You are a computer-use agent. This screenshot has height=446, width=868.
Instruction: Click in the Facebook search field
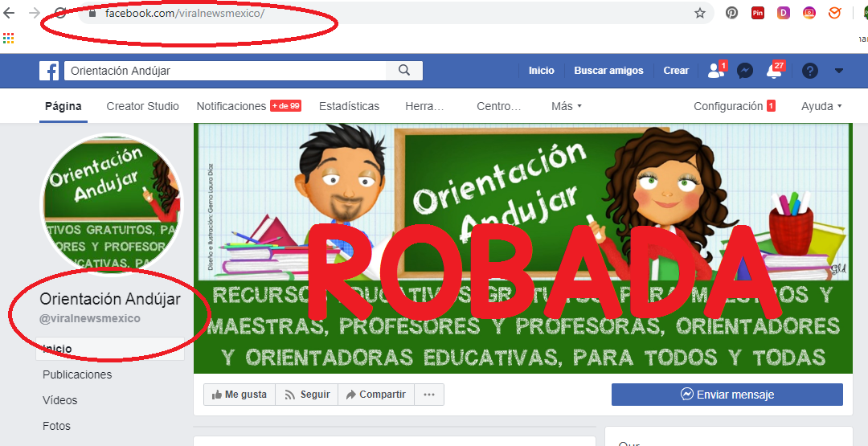click(x=225, y=71)
